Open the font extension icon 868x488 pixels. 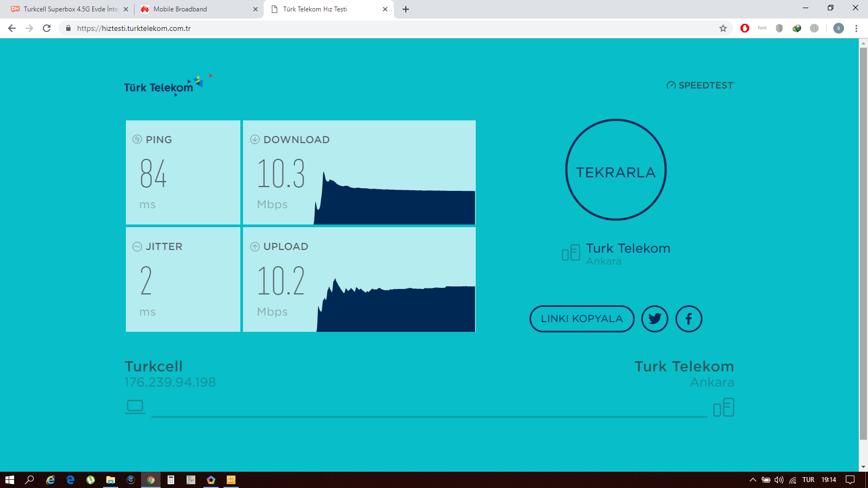point(762,28)
